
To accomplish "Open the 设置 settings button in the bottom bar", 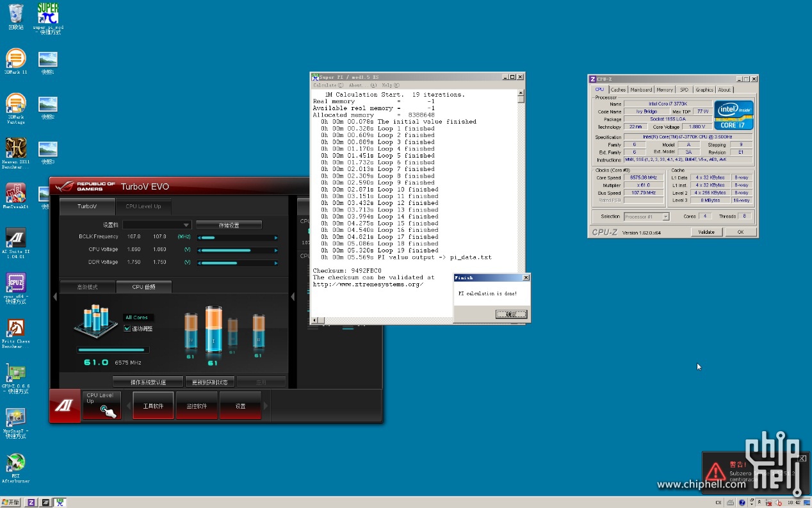I will pos(240,406).
